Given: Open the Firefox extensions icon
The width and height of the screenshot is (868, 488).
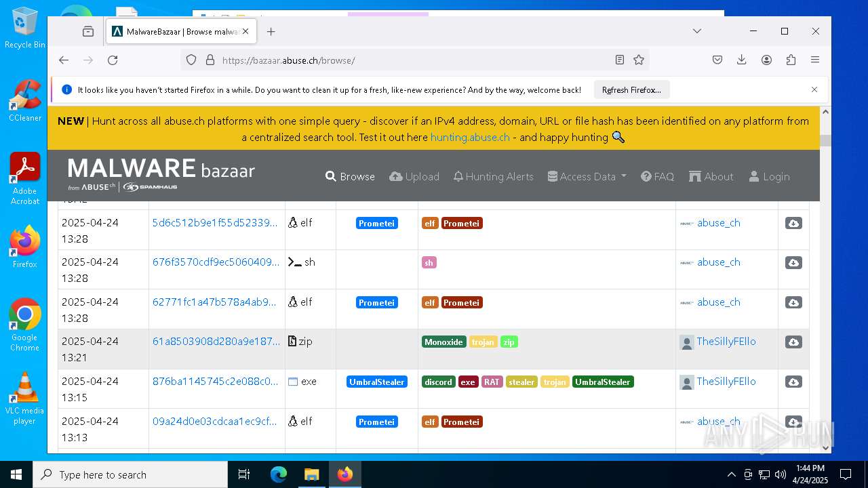Looking at the screenshot, I should point(791,60).
